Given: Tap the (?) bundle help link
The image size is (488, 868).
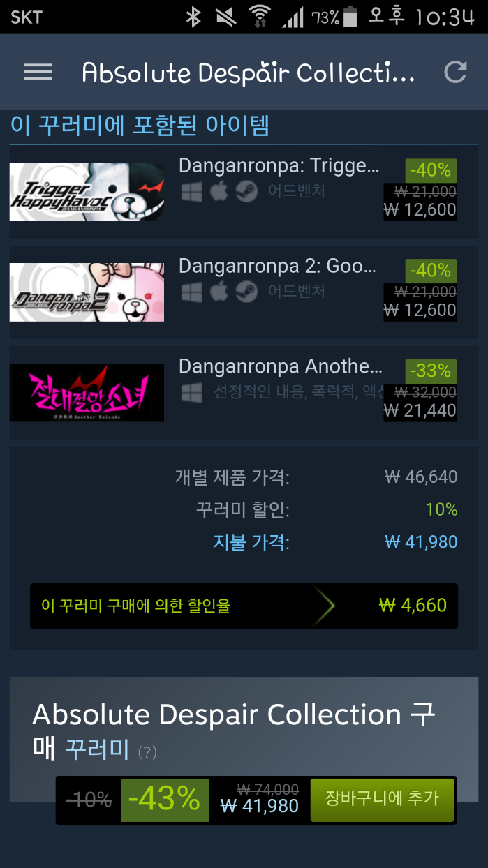Looking at the screenshot, I should click(x=147, y=752).
